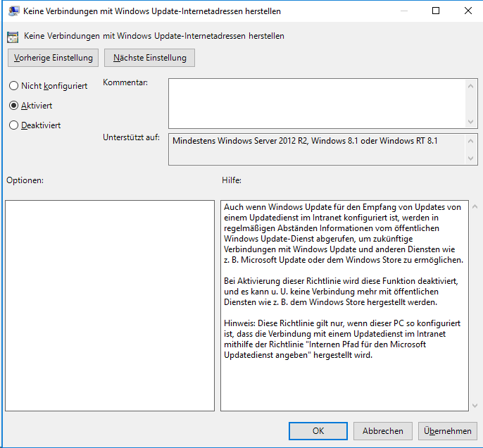Set the policy to 'Deaktiviert'
483x448 pixels.
point(13,125)
